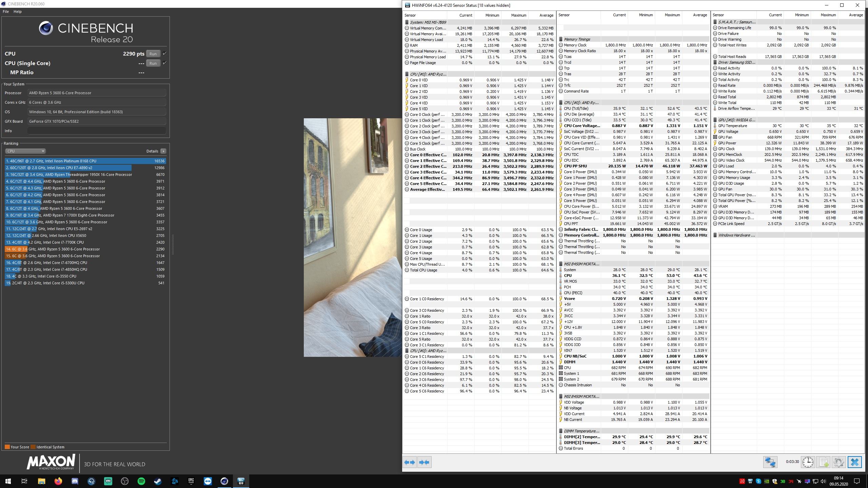Select the Total CPU Usage sensor row
Viewport: 868px width, 488px height.
(x=479, y=270)
